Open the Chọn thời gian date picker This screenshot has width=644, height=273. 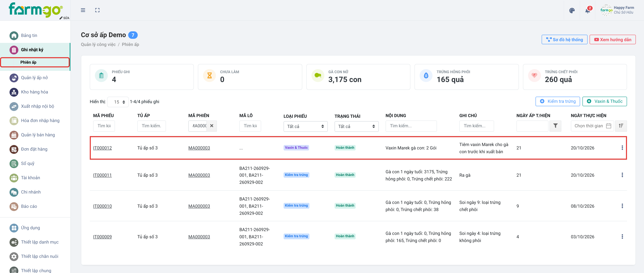tap(592, 126)
